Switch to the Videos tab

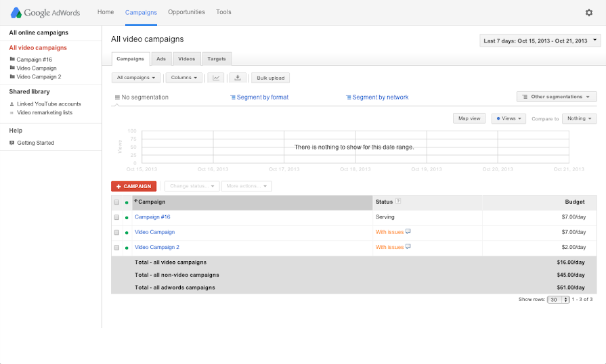coord(187,59)
